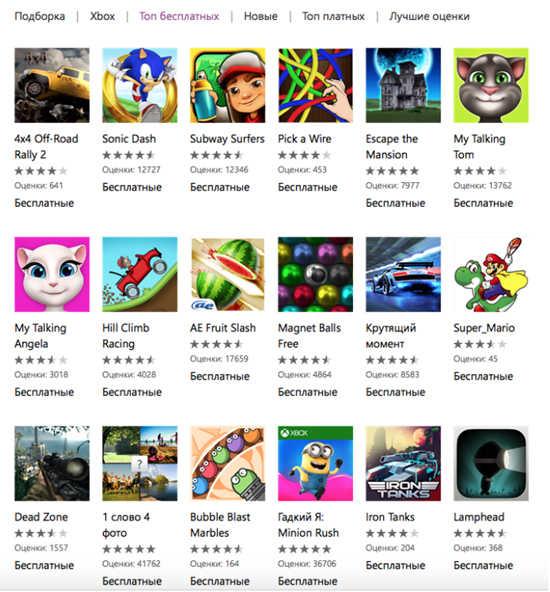Switch to the Подборка tab

pyautogui.click(x=40, y=17)
